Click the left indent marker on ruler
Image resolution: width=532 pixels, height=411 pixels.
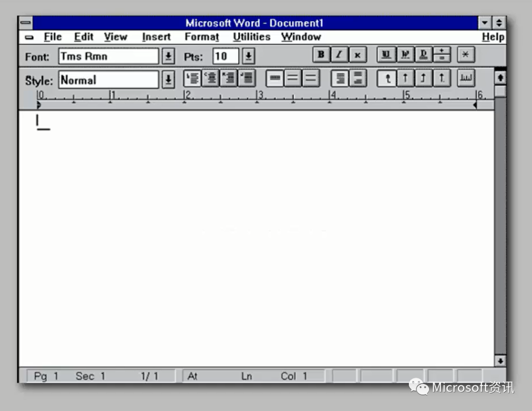[x=38, y=105]
